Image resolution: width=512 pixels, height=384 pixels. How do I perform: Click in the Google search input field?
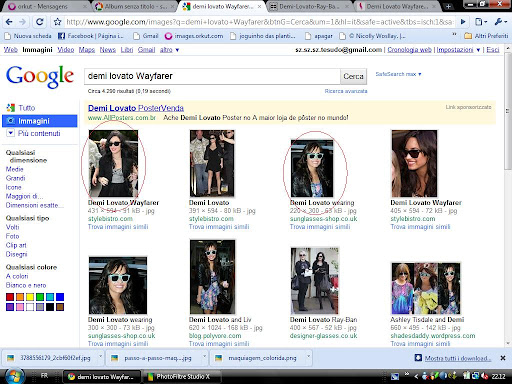[x=212, y=76]
